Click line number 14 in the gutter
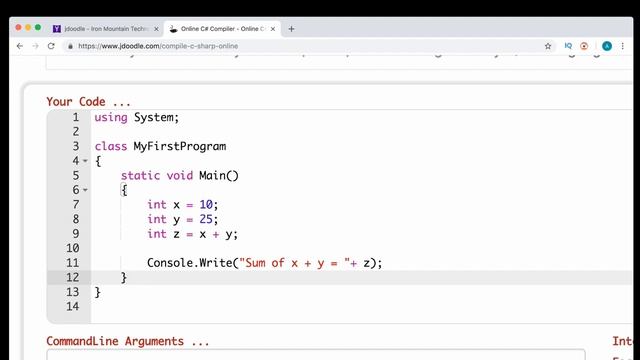 pyautogui.click(x=73, y=307)
